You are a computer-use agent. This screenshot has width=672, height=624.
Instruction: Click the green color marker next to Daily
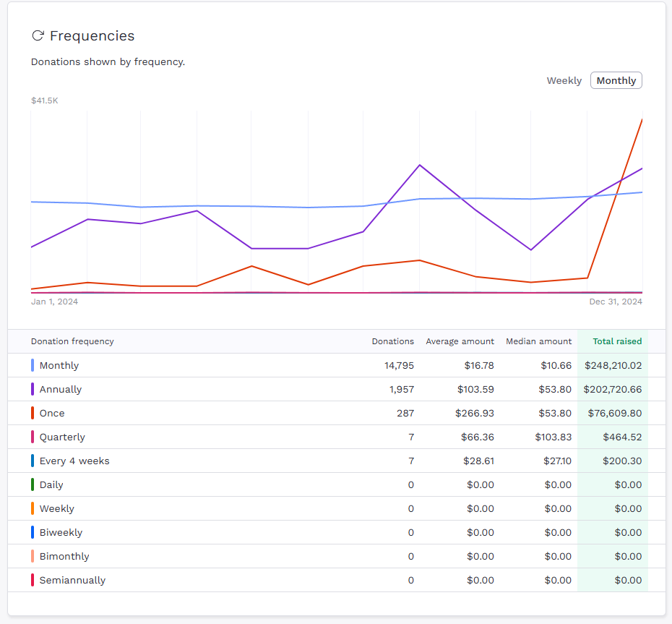click(33, 484)
